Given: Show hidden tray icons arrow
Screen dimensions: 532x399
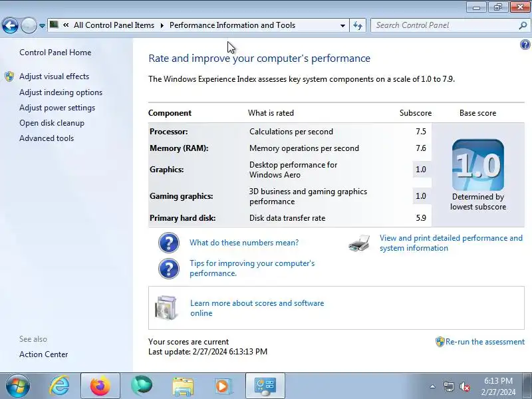Looking at the screenshot, I should pos(432,386).
